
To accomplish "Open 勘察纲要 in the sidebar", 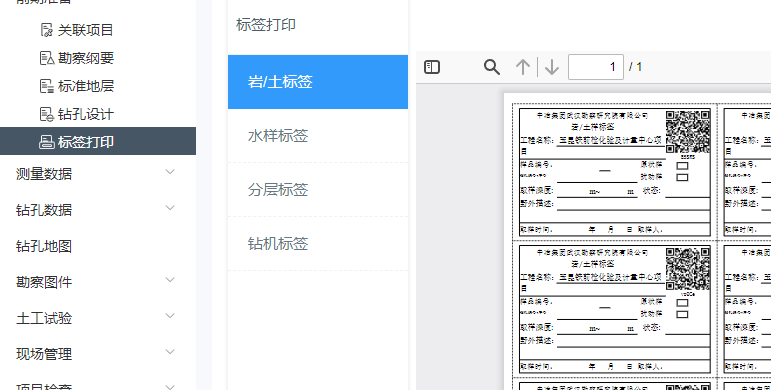I will click(x=86, y=58).
